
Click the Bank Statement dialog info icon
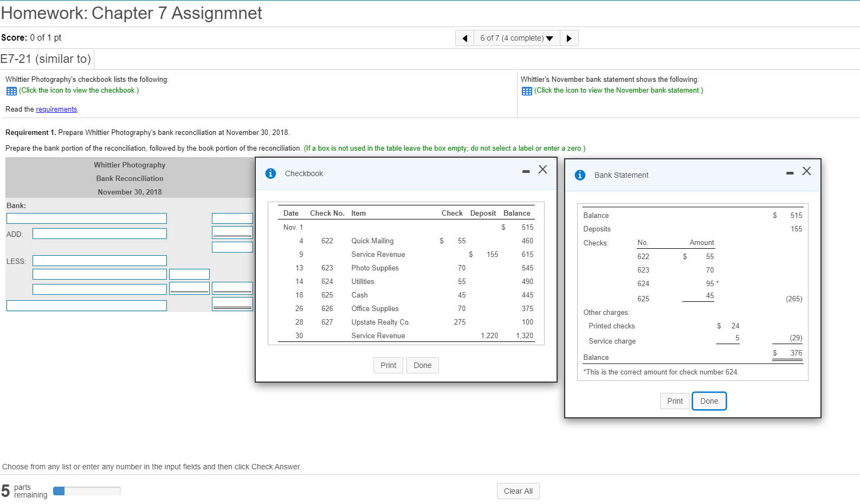[580, 175]
